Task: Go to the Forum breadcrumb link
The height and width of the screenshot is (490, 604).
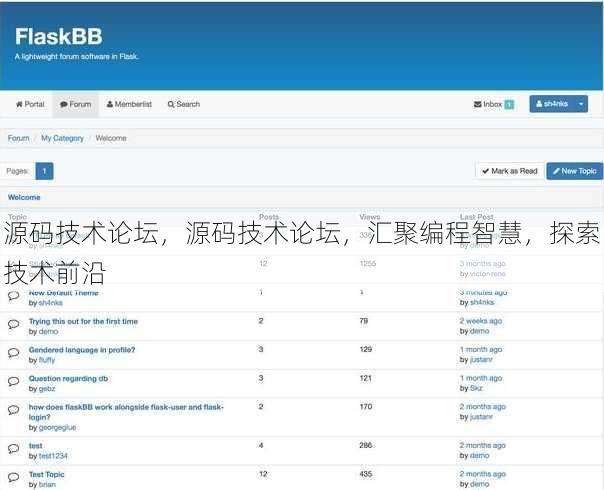Action: click(x=18, y=138)
